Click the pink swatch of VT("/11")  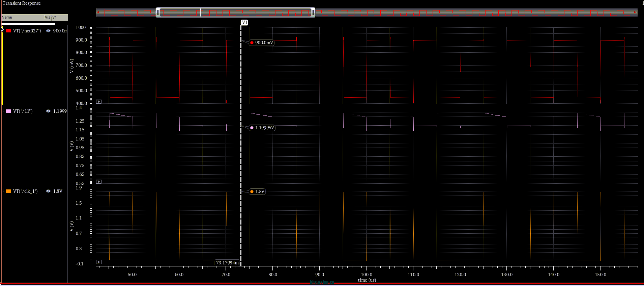pyautogui.click(x=9, y=111)
